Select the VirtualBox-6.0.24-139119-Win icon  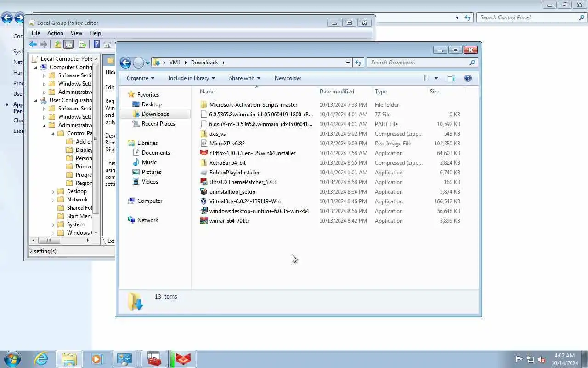coord(204,201)
